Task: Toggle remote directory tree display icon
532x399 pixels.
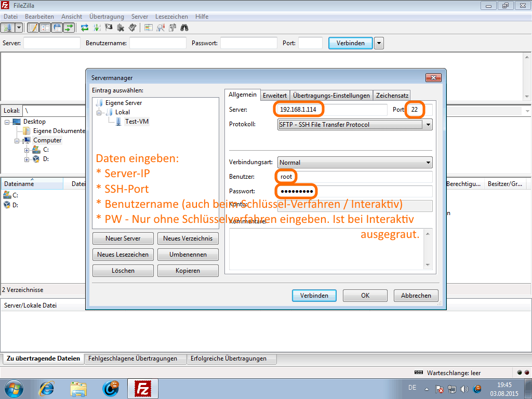Action: 57,28
